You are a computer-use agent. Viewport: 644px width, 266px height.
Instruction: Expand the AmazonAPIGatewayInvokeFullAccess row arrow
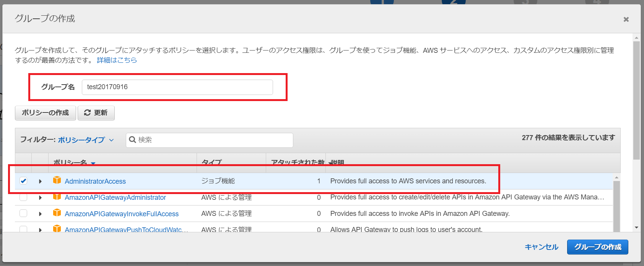tap(40, 214)
